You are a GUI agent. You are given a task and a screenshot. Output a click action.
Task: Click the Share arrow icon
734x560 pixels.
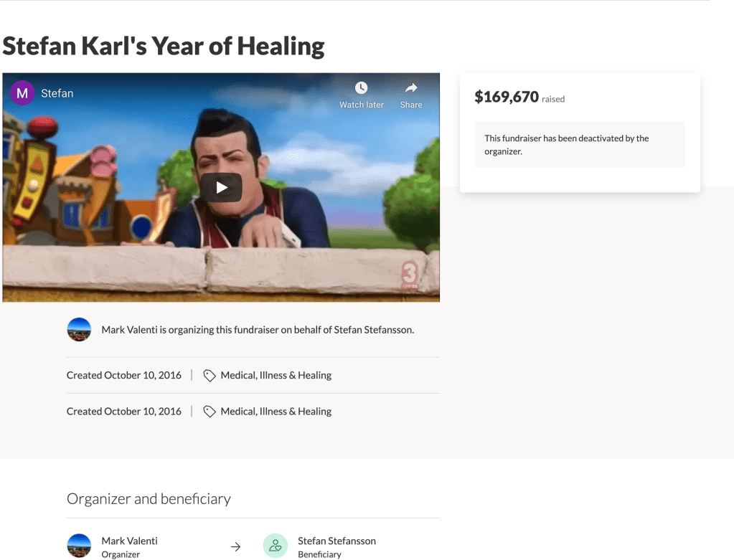coord(411,87)
